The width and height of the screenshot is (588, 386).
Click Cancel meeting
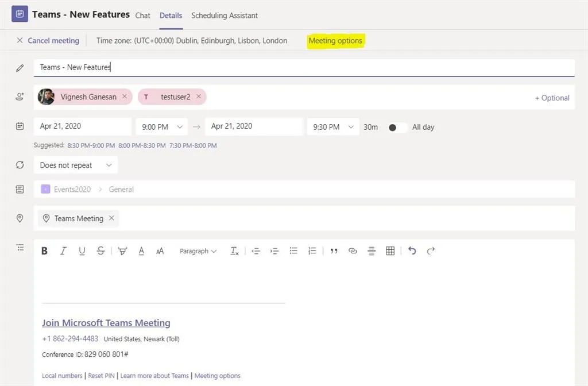[48, 41]
